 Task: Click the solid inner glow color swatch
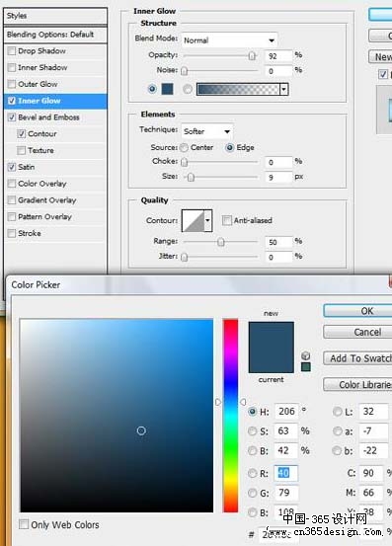coord(168,89)
